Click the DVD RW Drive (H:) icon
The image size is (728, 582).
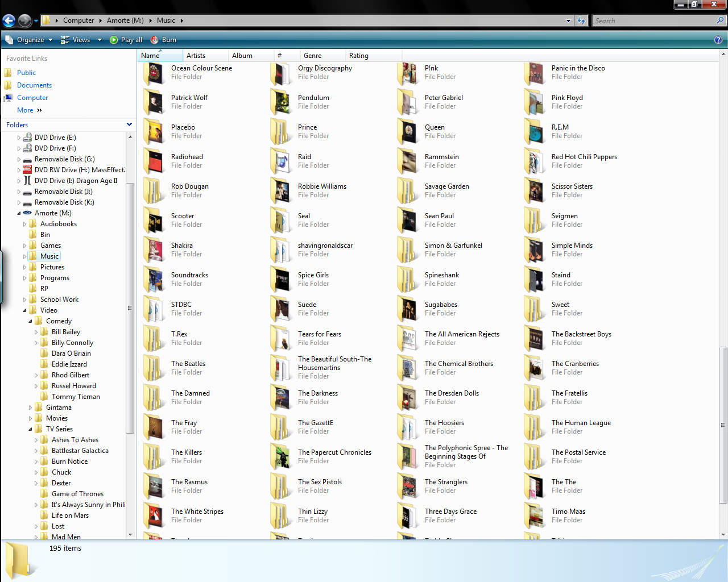click(27, 170)
